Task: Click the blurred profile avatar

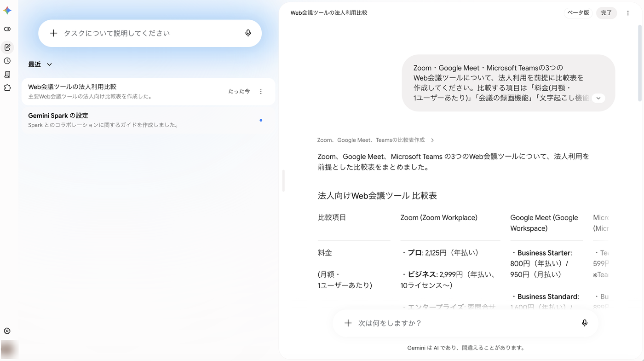Action: coord(9,349)
